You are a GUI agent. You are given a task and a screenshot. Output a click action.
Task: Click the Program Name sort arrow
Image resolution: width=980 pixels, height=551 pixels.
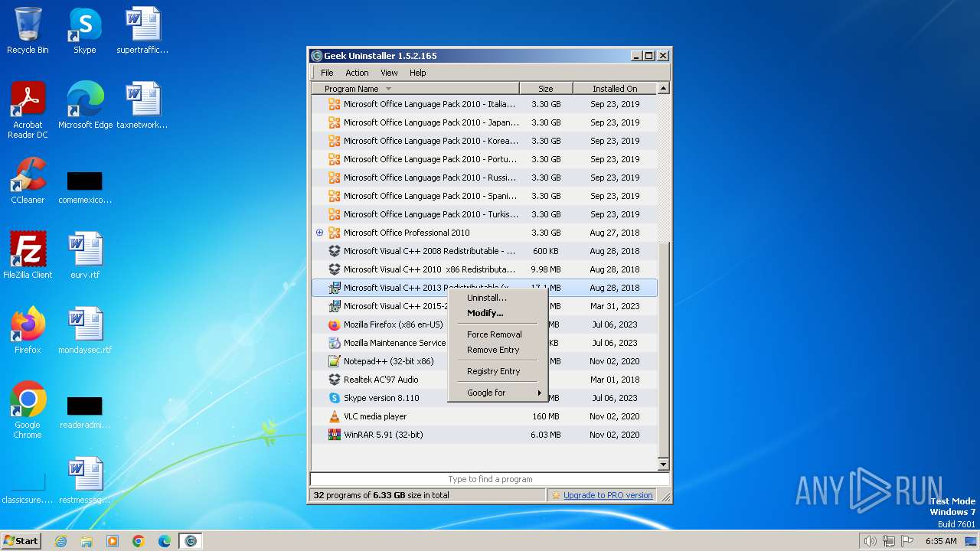pyautogui.click(x=388, y=89)
